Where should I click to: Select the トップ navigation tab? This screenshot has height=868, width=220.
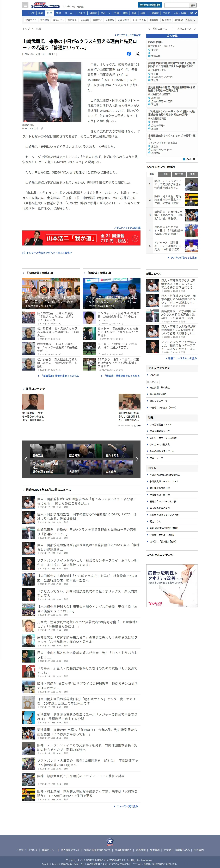[31, 13]
